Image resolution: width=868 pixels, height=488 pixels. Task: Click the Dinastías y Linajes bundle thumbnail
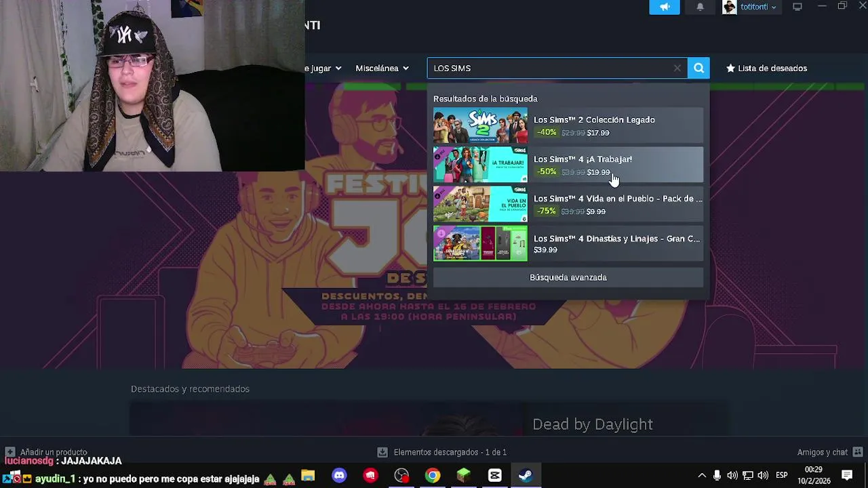tap(480, 243)
